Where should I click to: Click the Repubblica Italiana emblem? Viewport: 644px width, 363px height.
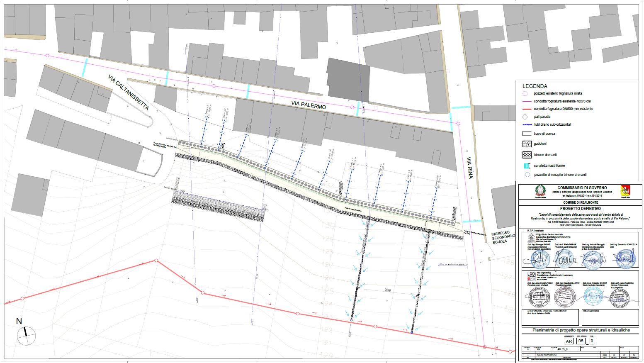540,191
